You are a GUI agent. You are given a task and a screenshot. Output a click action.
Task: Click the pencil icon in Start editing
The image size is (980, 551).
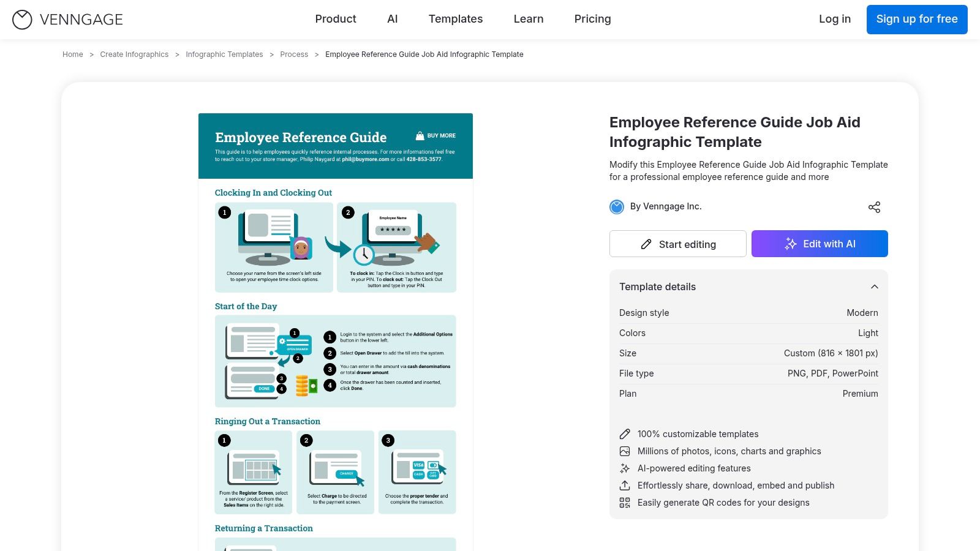point(646,244)
